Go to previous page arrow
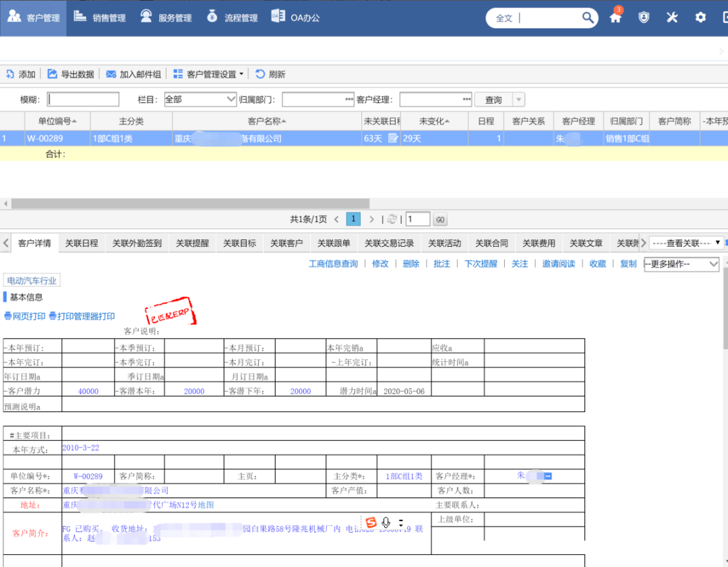Image resolution: width=728 pixels, height=567 pixels. (336, 219)
